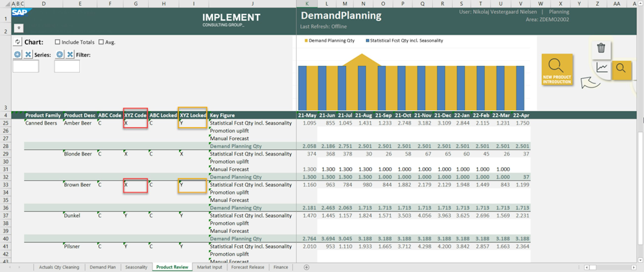This screenshot has height=272, width=644.
Task: Click the remove Series X icon
Action: 28,54
